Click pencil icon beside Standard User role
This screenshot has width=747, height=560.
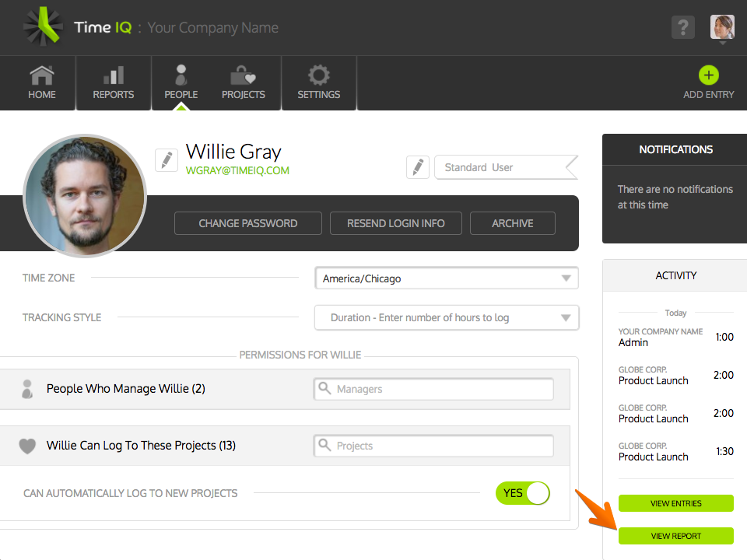tap(418, 167)
